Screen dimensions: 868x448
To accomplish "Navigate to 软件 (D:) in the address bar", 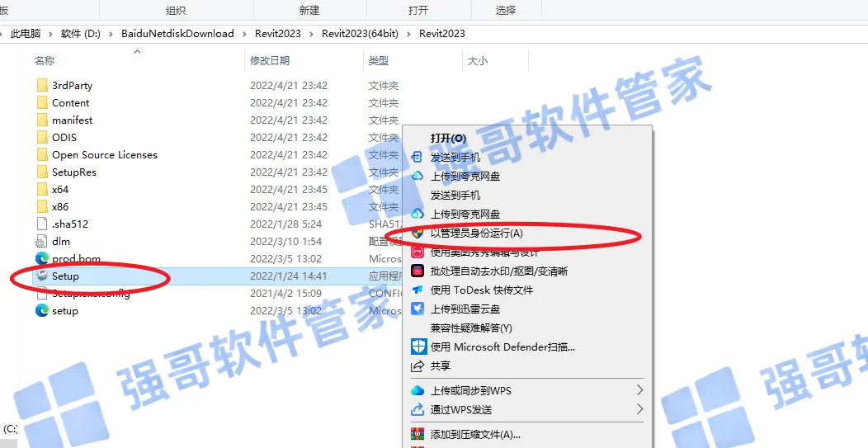I will (x=81, y=34).
